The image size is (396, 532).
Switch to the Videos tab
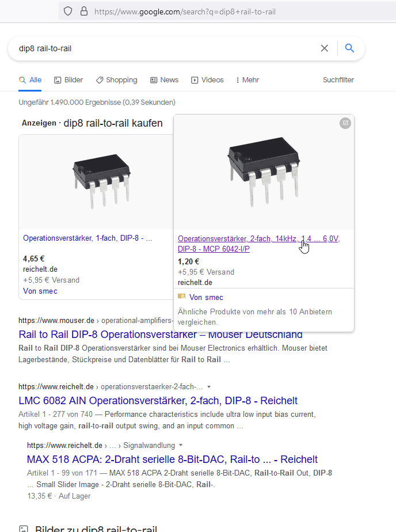207,80
